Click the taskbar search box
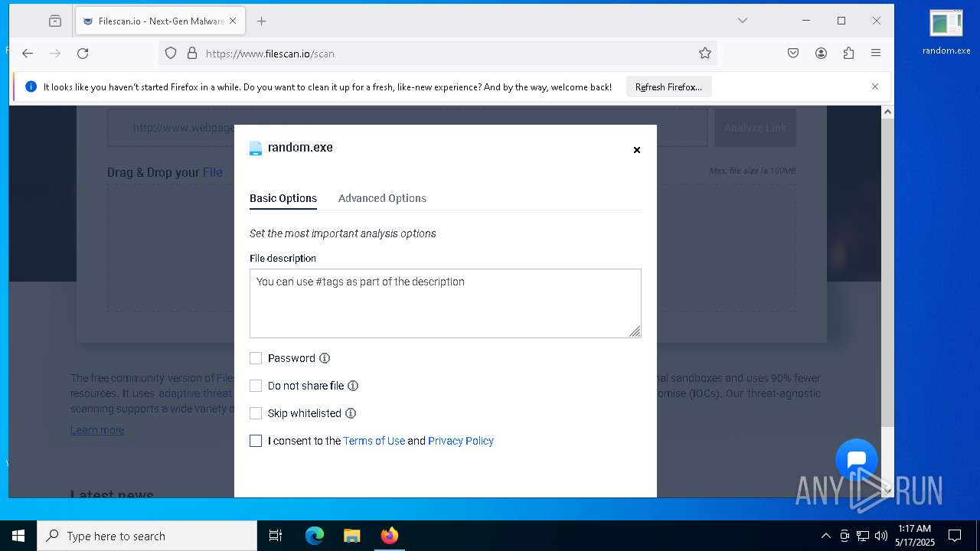Screen dimensions: 980x551 tap(147, 536)
